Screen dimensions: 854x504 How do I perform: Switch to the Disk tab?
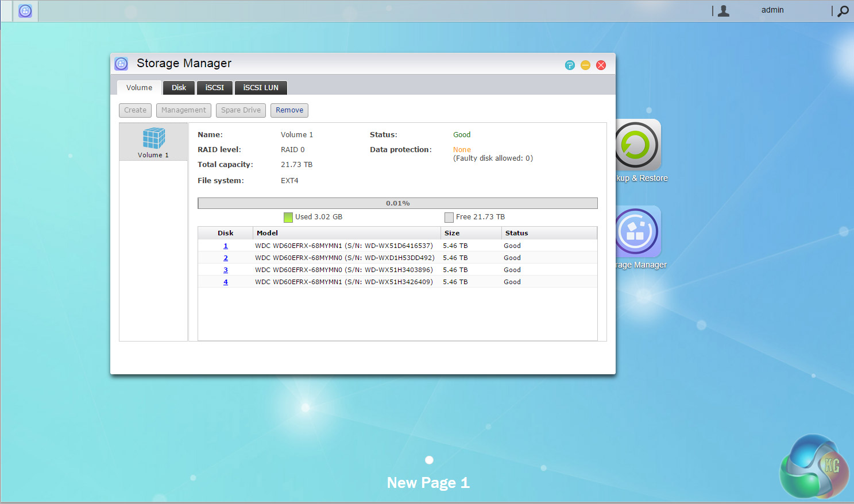coord(179,88)
